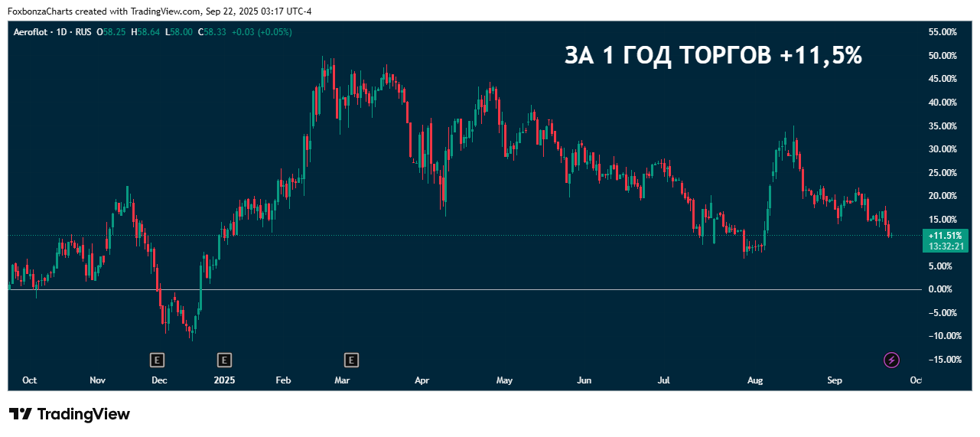Image resolution: width=980 pixels, height=437 pixels.
Task: Click the earnings marker near 2025 label
Action: [x=224, y=359]
